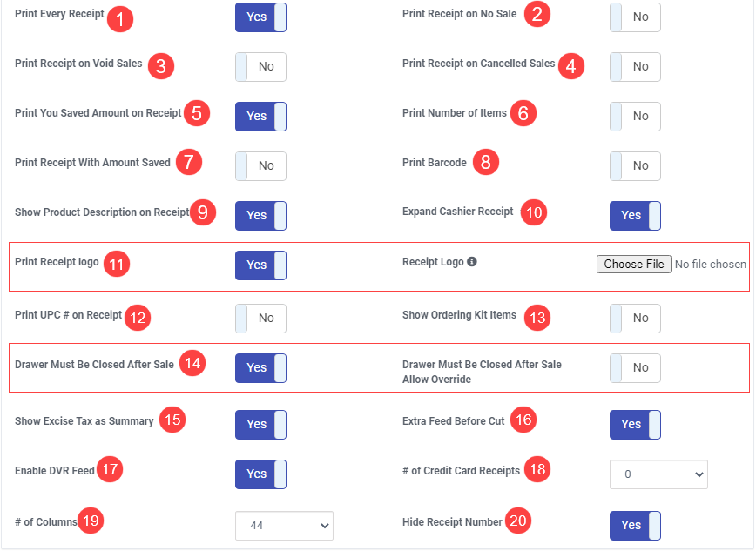Click the red number 18 badge
This screenshot has width=756, height=551.
[x=537, y=469]
